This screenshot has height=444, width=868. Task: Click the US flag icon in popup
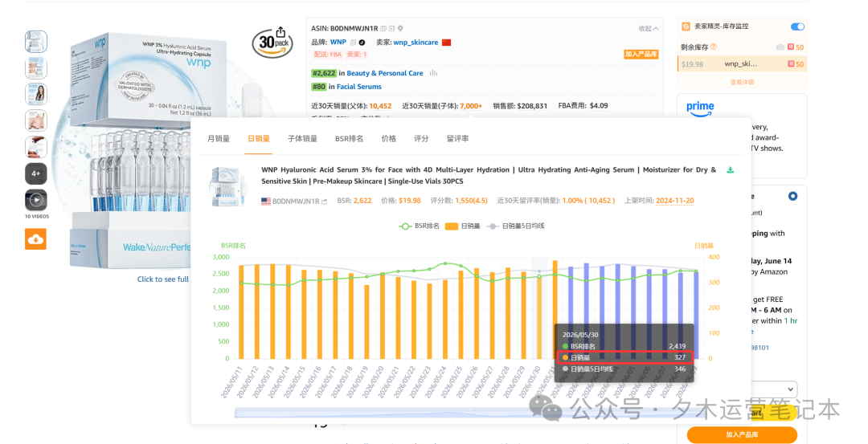266,202
